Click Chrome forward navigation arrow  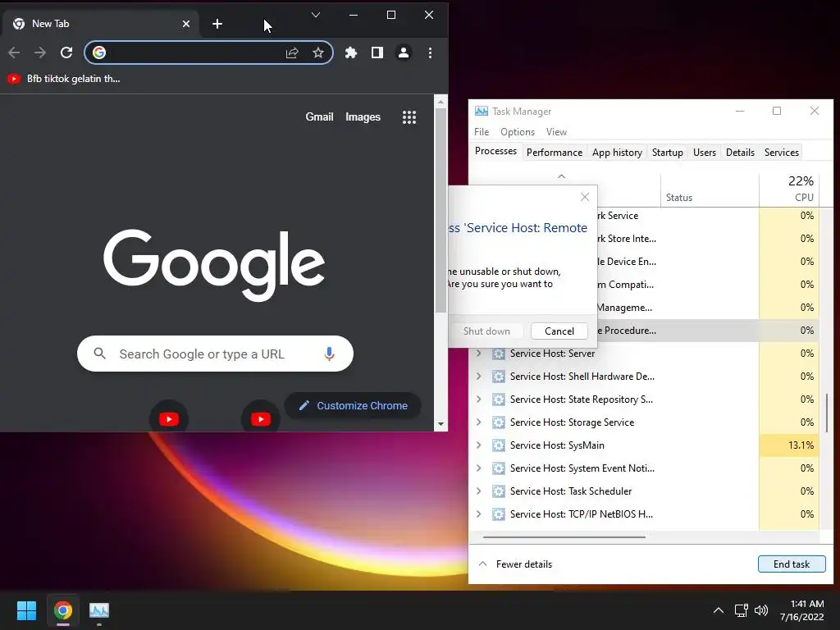click(39, 52)
